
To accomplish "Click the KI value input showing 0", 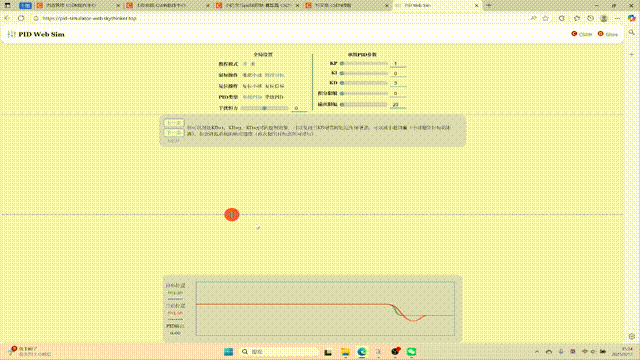I will click(398, 73).
